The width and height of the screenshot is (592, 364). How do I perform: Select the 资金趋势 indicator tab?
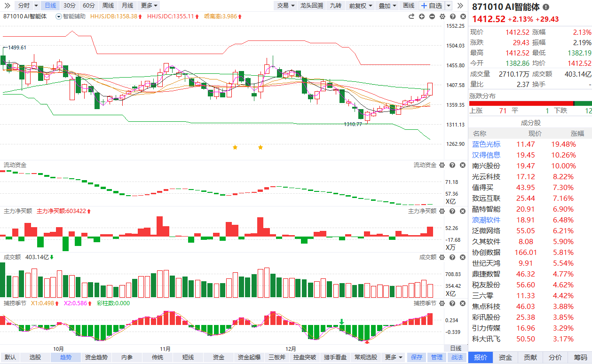[x=96, y=357]
